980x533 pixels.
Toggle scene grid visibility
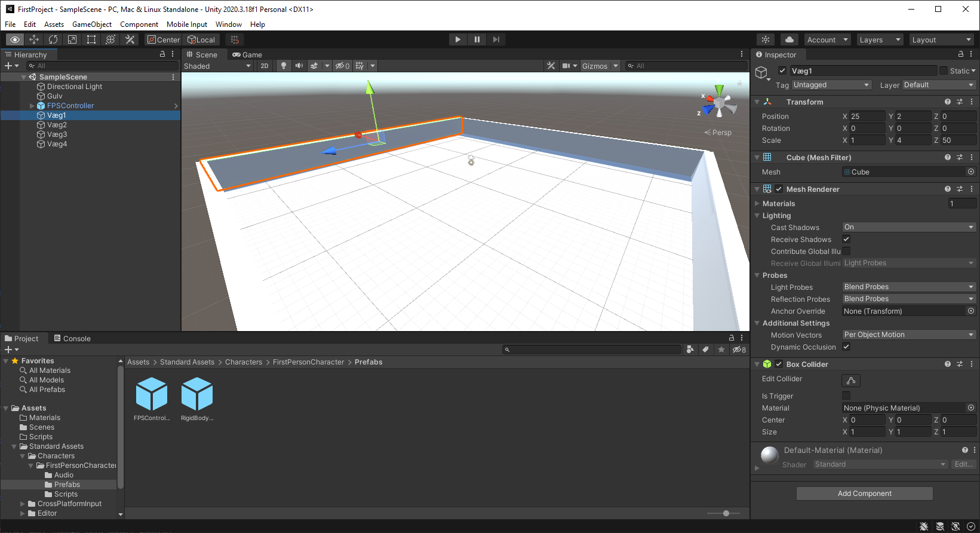pyautogui.click(x=360, y=66)
